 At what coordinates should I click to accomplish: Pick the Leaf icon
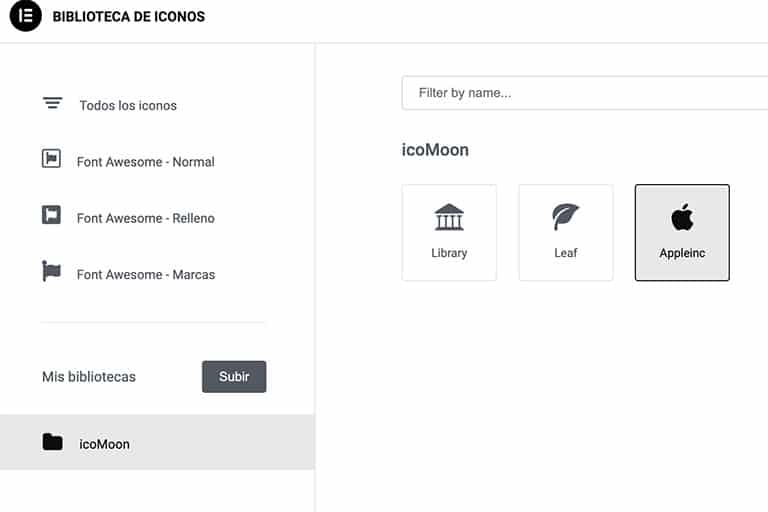coord(566,217)
